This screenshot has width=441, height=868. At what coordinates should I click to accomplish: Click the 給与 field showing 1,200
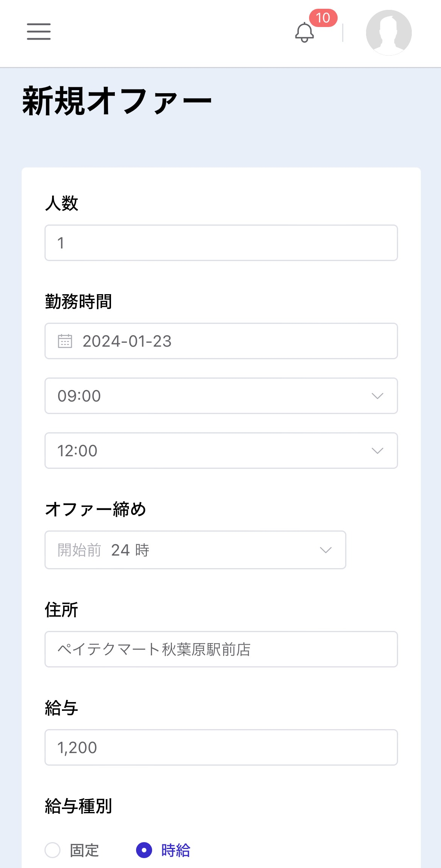point(221,747)
